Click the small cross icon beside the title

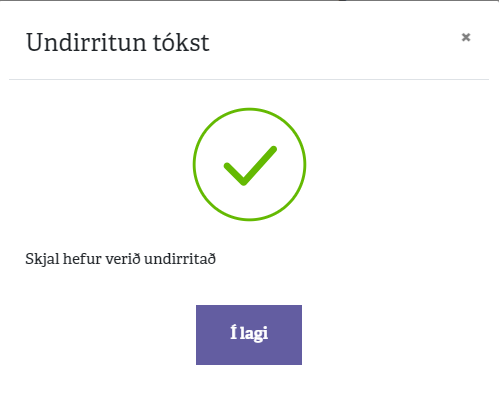point(466,37)
